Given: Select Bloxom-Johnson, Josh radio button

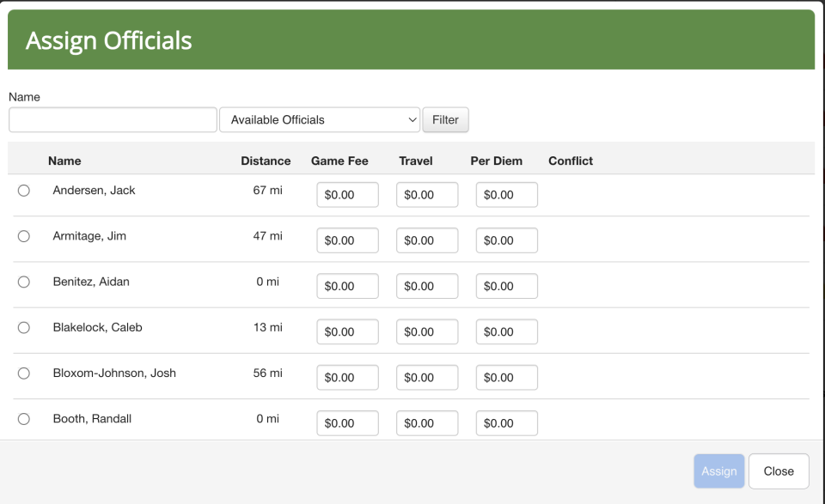Looking at the screenshot, I should (24, 373).
